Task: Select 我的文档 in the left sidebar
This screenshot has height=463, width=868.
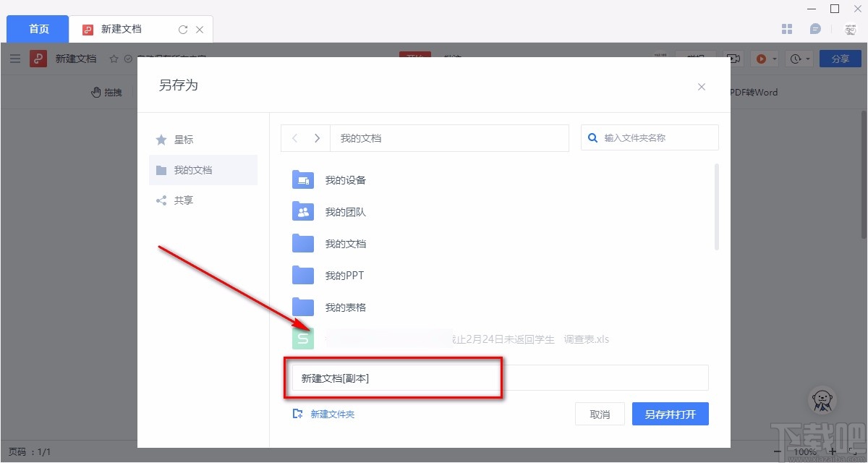Action: click(x=192, y=170)
